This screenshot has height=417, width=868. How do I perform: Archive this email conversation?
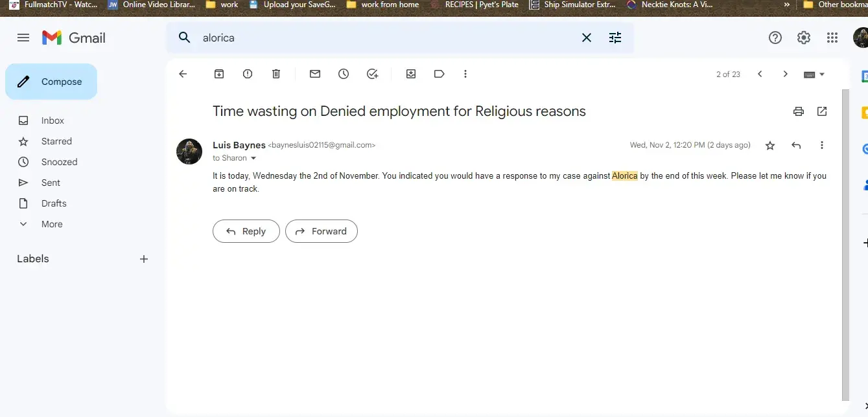[x=219, y=74]
